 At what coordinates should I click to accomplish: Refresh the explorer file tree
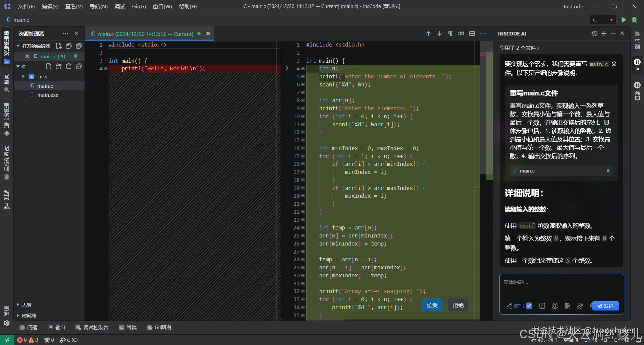pyautogui.click(x=68, y=66)
